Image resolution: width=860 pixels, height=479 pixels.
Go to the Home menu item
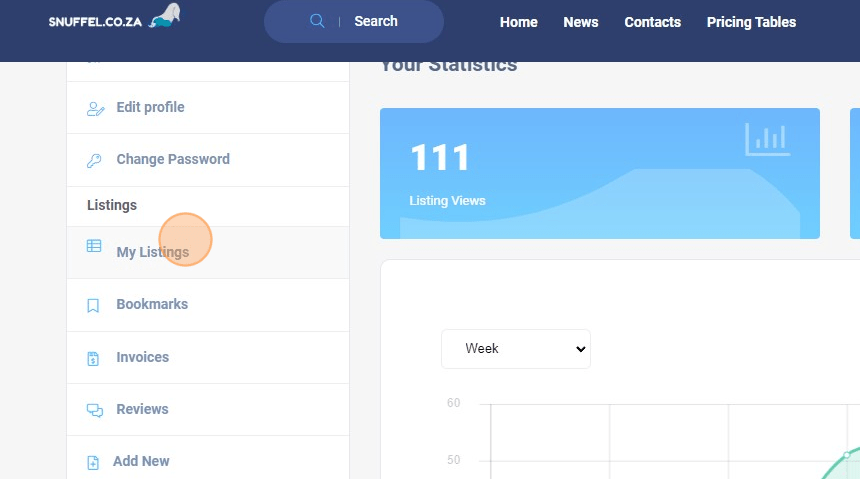518,22
